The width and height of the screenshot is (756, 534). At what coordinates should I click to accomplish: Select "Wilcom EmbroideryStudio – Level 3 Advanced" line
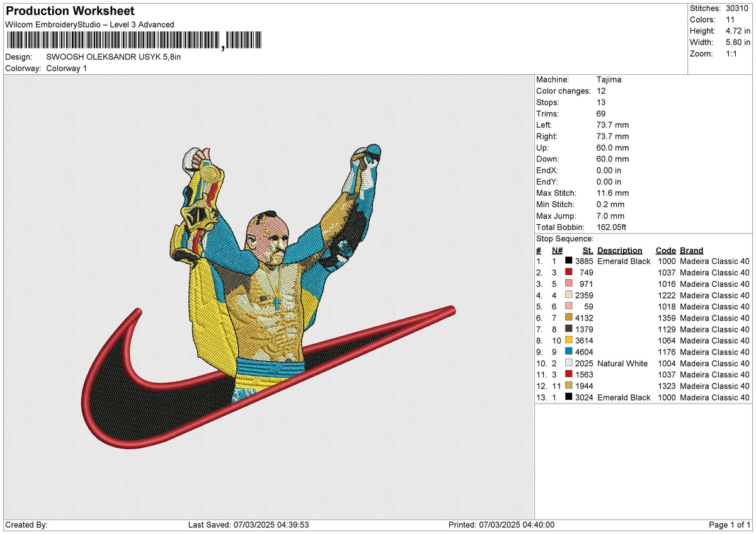coord(89,25)
